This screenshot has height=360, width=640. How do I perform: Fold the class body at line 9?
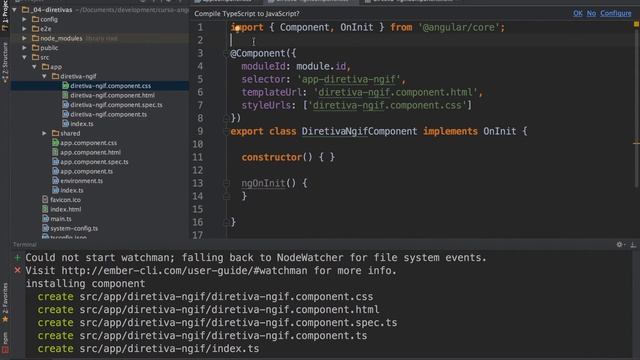point(226,131)
